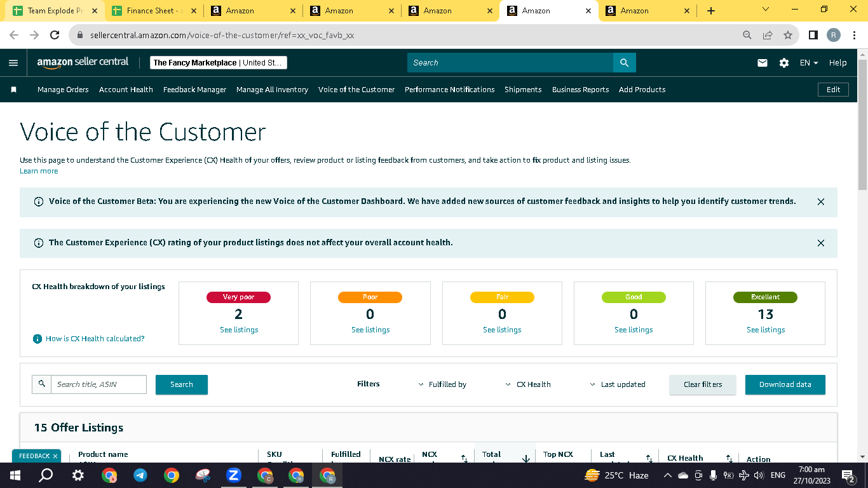
Task: Reload the page
Action: [55, 36]
